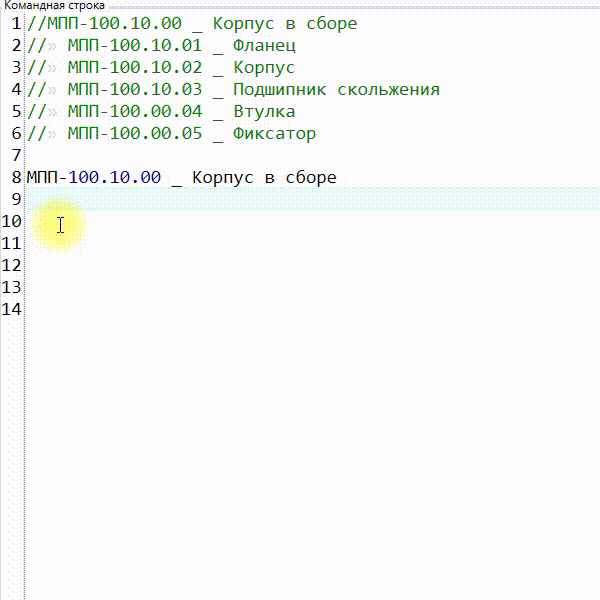Click line 'МПП-100.10.03 _ Подшипник скольжения'

(x=254, y=90)
